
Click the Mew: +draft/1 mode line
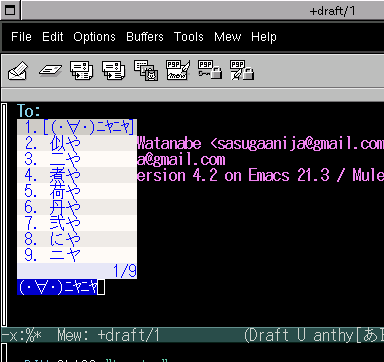(108, 335)
